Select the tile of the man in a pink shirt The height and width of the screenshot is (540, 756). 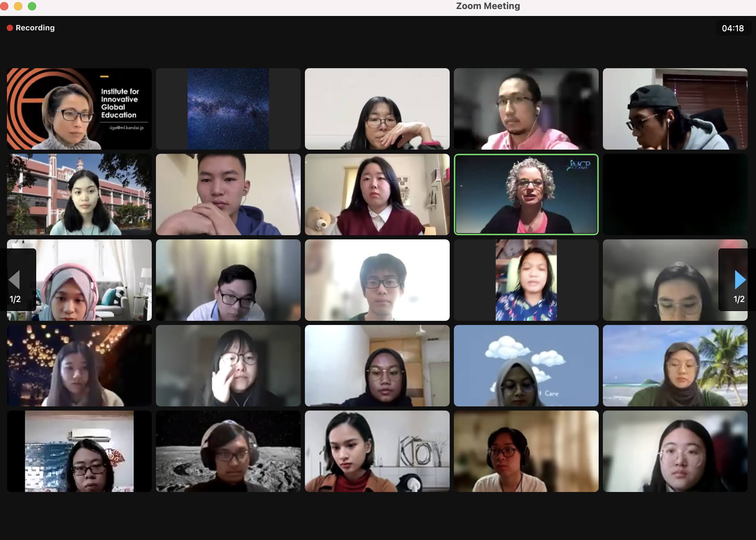(526, 109)
